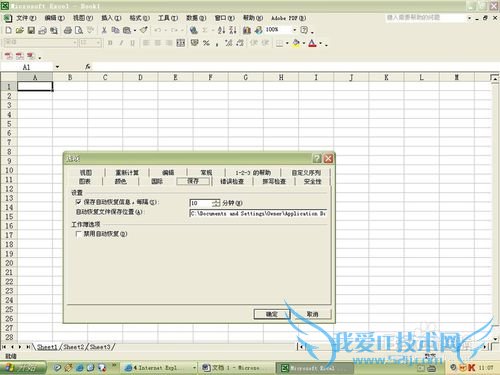Click the Underline formatting button
500x375 pixels.
point(132,43)
